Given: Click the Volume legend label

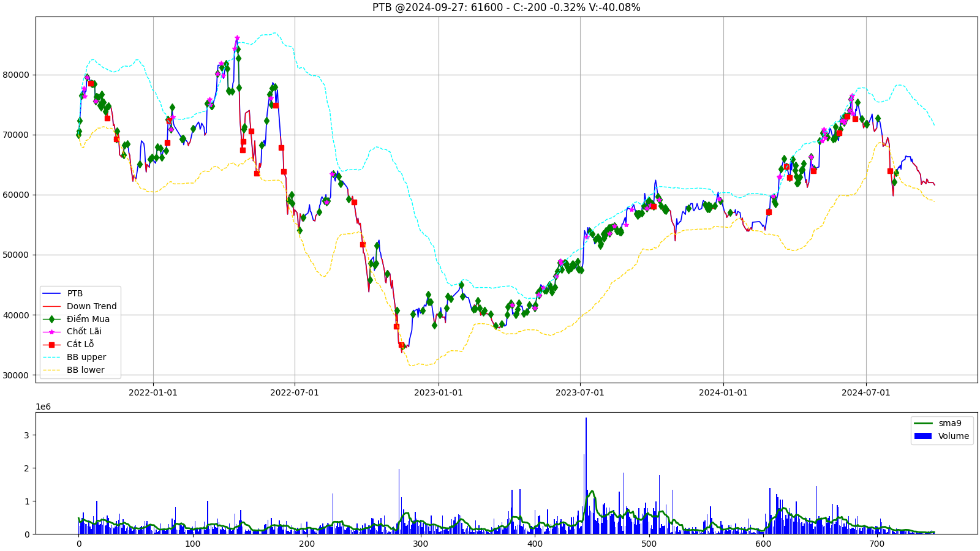Looking at the screenshot, I should (x=954, y=436).
